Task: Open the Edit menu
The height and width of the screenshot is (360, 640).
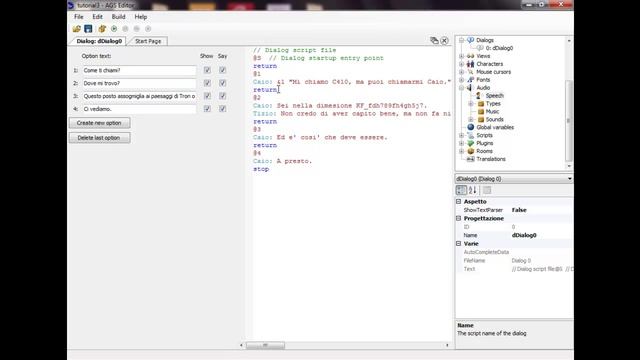Action: click(98, 17)
